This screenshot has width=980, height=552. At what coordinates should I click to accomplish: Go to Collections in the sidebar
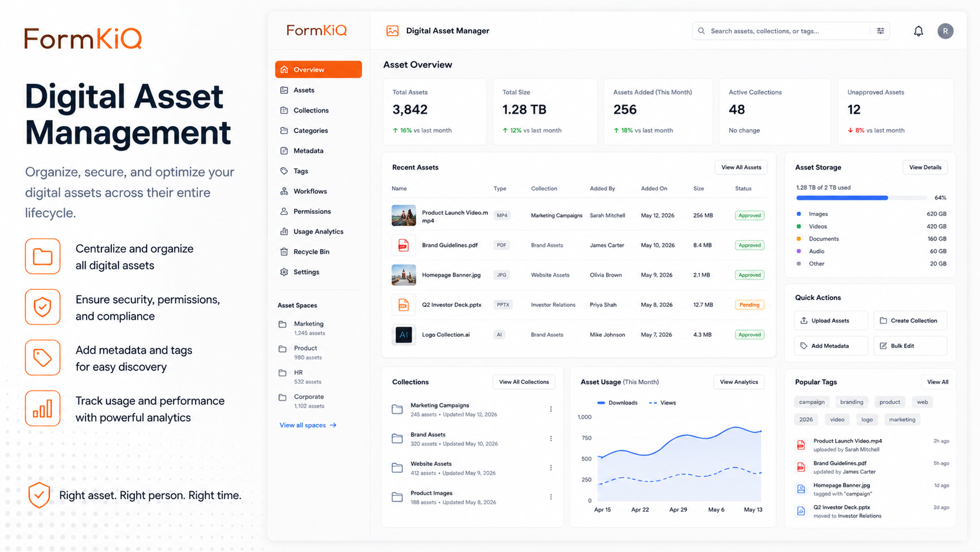(318, 110)
